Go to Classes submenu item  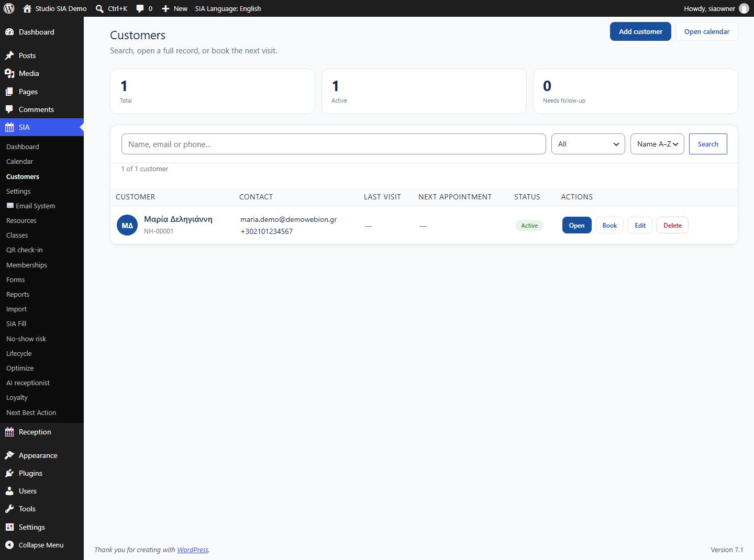point(17,235)
